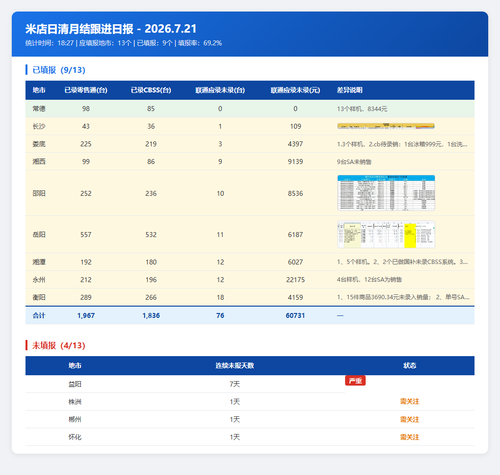
Task: Select the 邵阳 city cell
Action: pyautogui.click(x=39, y=193)
